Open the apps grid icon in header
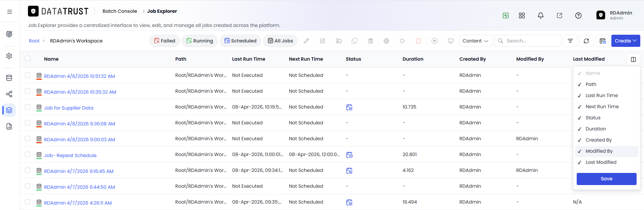Viewport: 644px width, 210px height. coord(522,16)
